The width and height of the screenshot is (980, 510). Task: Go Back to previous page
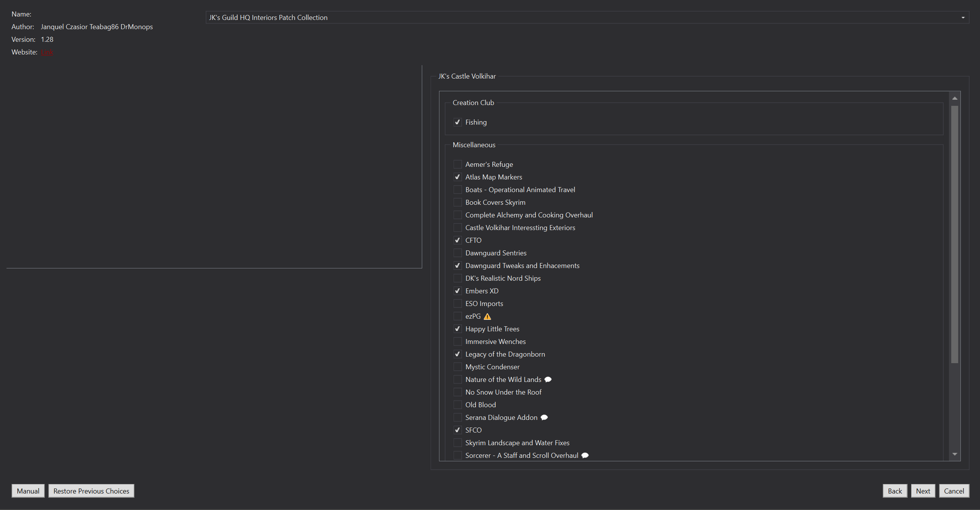click(895, 491)
